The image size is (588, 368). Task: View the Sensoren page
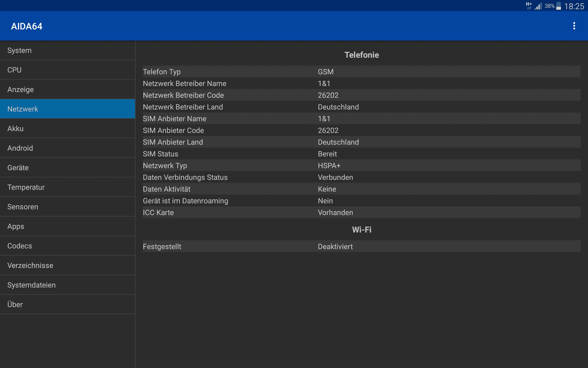click(68, 207)
